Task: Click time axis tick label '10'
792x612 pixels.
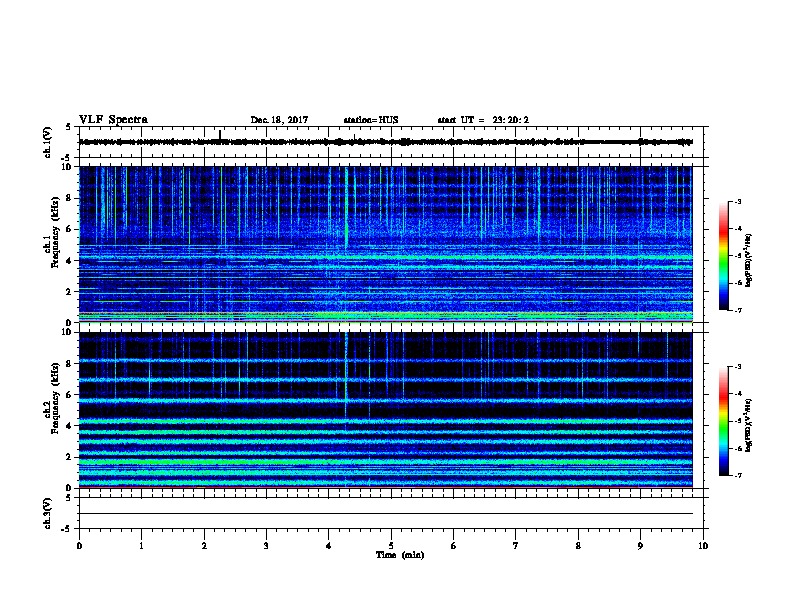Action: point(703,546)
